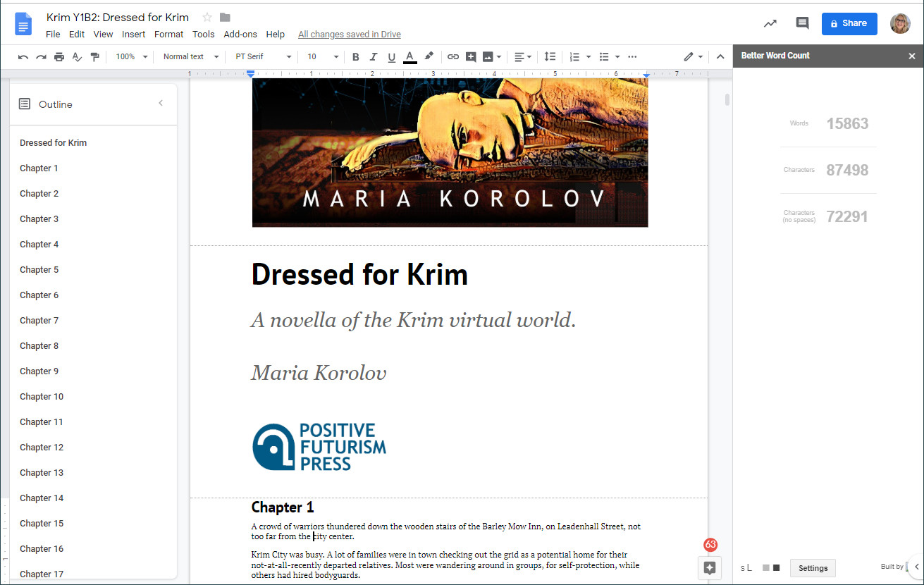Apply a numbered list

click(x=574, y=56)
